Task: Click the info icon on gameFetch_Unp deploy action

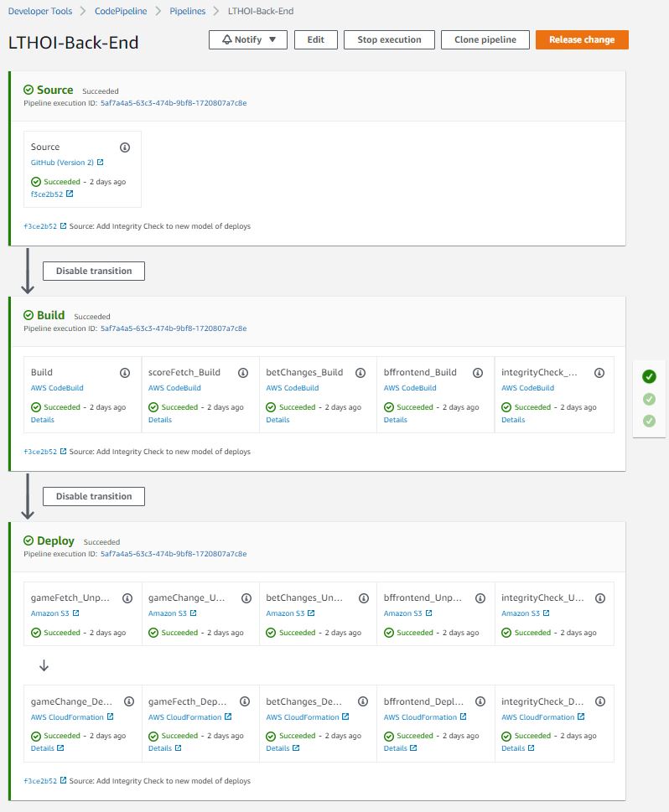Action: tap(127, 597)
